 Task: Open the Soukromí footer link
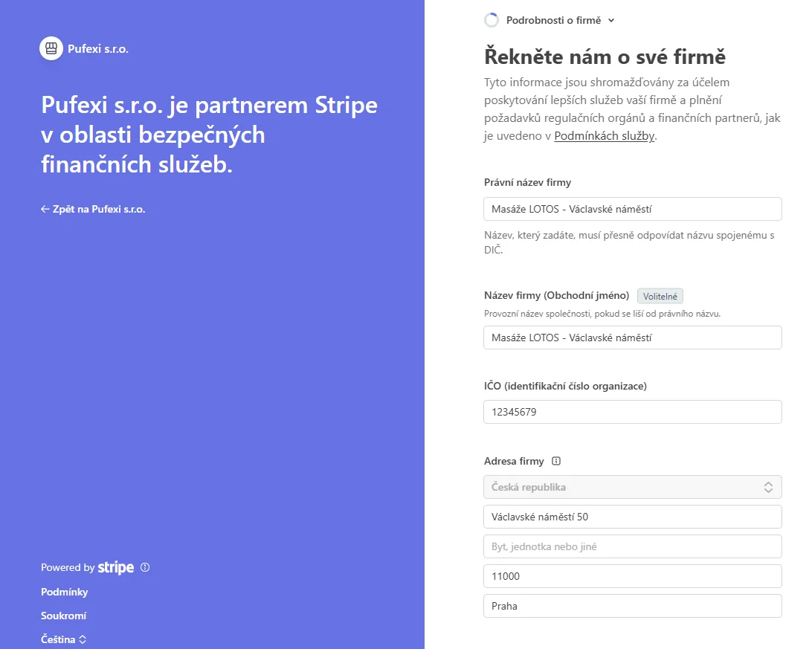pos(64,616)
